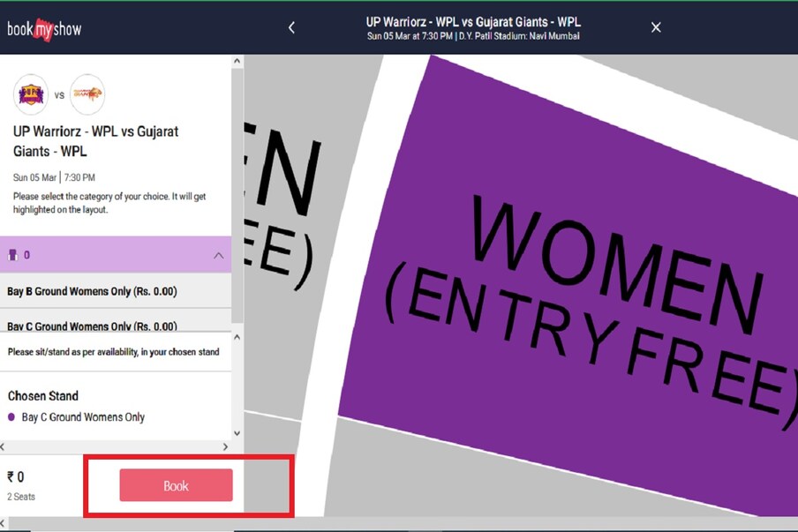Click the 7:30 PM time text

(79, 177)
